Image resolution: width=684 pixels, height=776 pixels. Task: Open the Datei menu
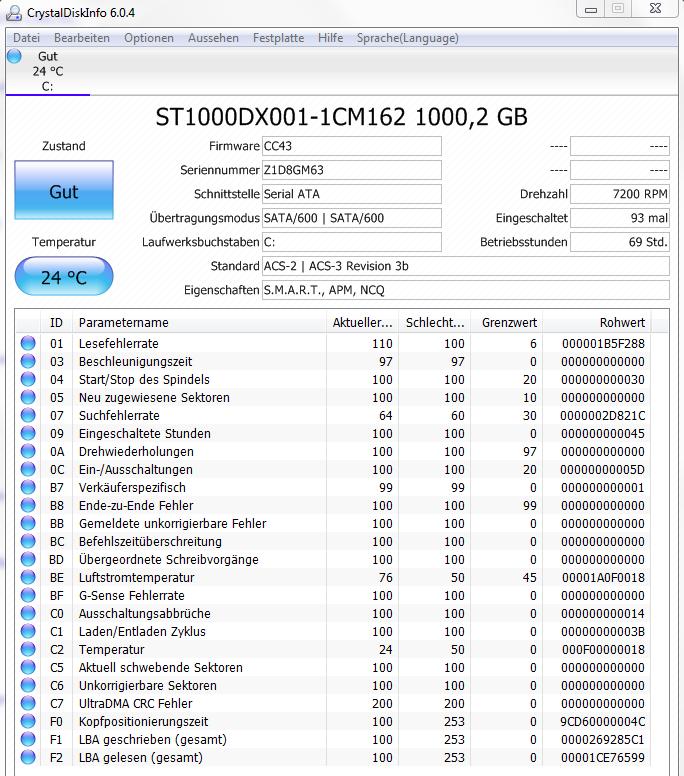pyautogui.click(x=26, y=38)
